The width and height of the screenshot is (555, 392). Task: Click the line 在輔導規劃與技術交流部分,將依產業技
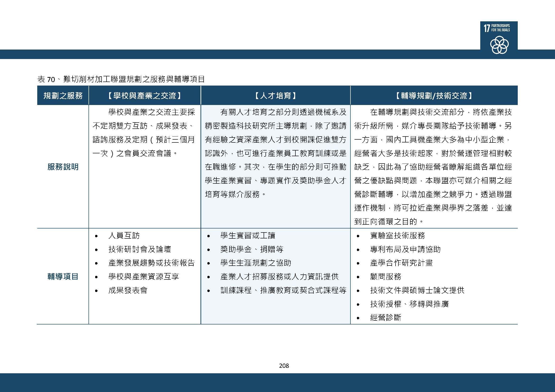(x=441, y=112)
